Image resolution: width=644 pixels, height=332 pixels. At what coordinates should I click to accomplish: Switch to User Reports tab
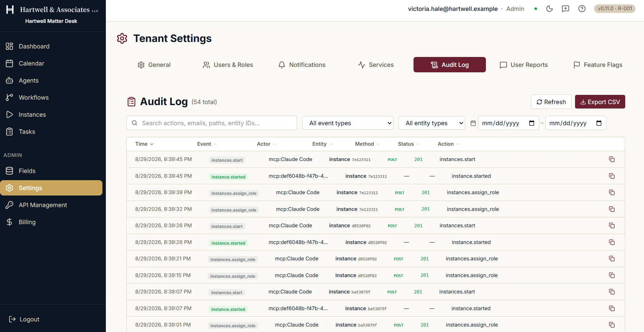click(x=523, y=65)
